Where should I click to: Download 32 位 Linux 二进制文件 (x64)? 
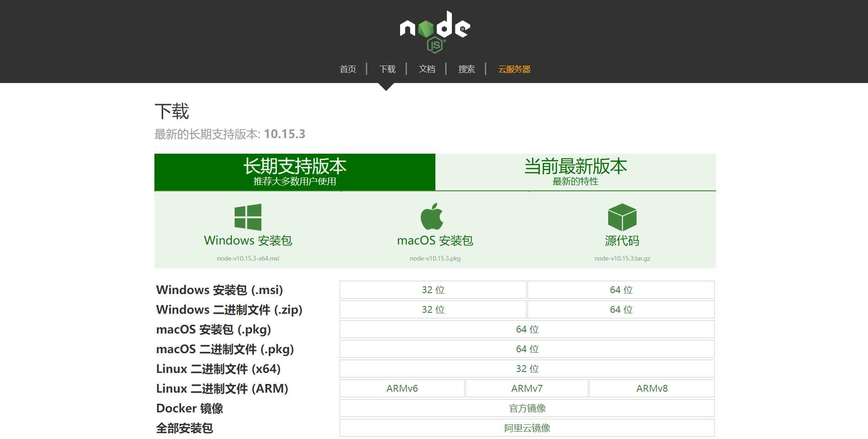point(527,369)
